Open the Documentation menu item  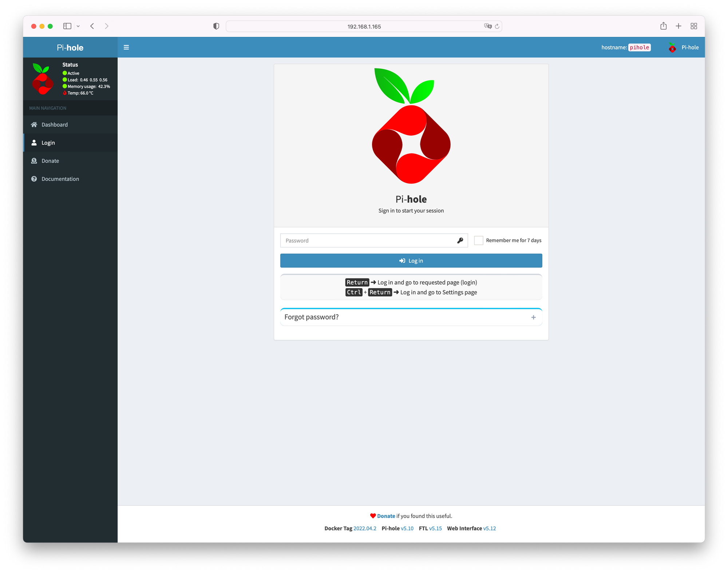tap(70, 179)
